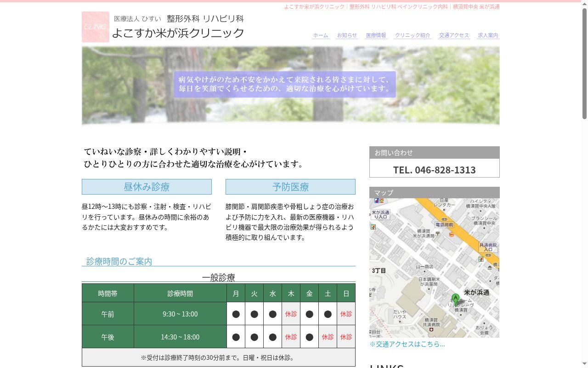Click the 午前 row header cell
588x368 pixels.
[x=108, y=314]
